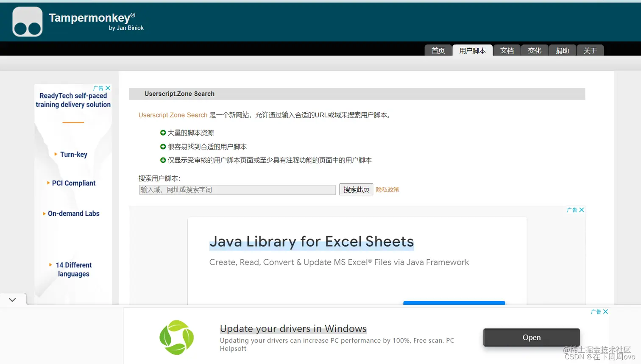Close the ReadyTech sidebar ad
Screen dimensions: 641x364
pyautogui.click(x=108, y=88)
